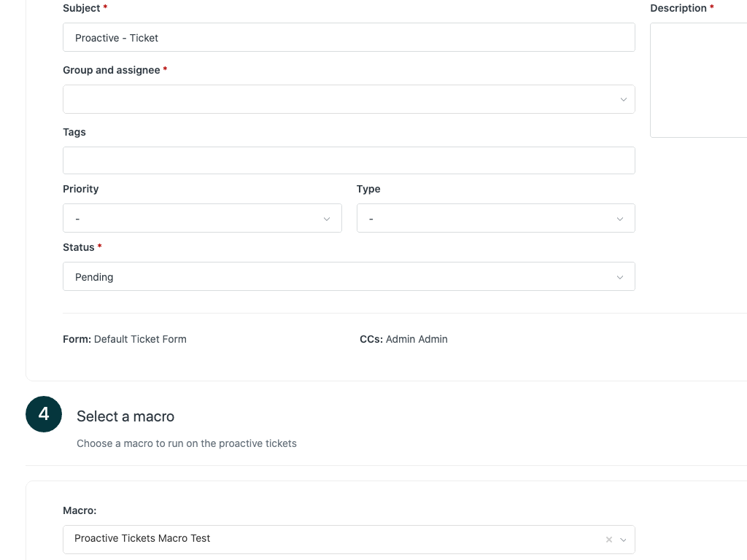Click the chevron arrow in the Status field
The height and width of the screenshot is (560, 747).
pos(620,277)
